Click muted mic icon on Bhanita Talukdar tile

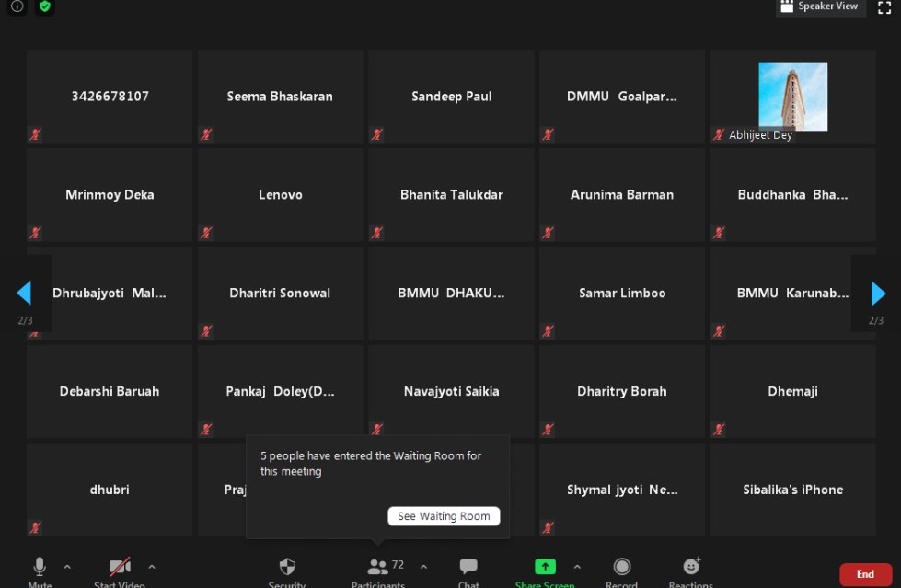377,233
